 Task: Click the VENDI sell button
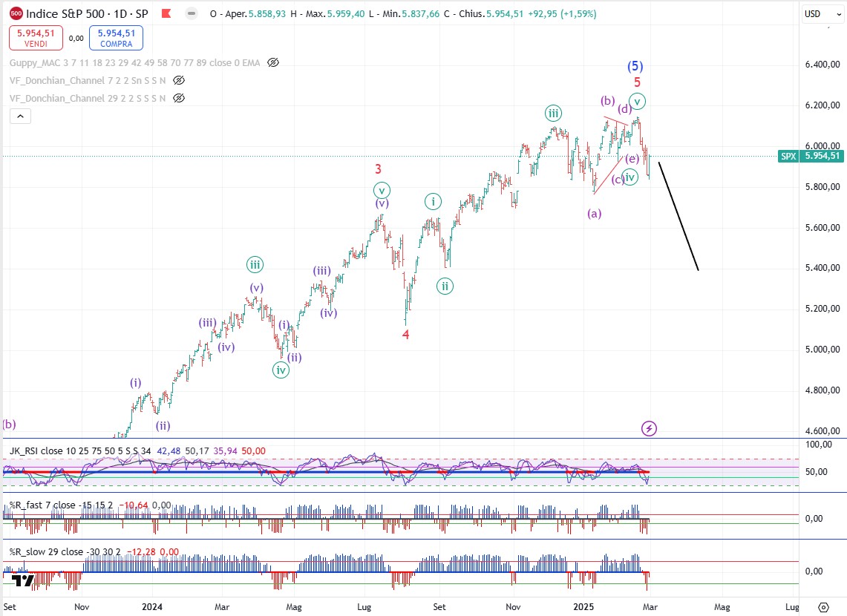pos(36,38)
